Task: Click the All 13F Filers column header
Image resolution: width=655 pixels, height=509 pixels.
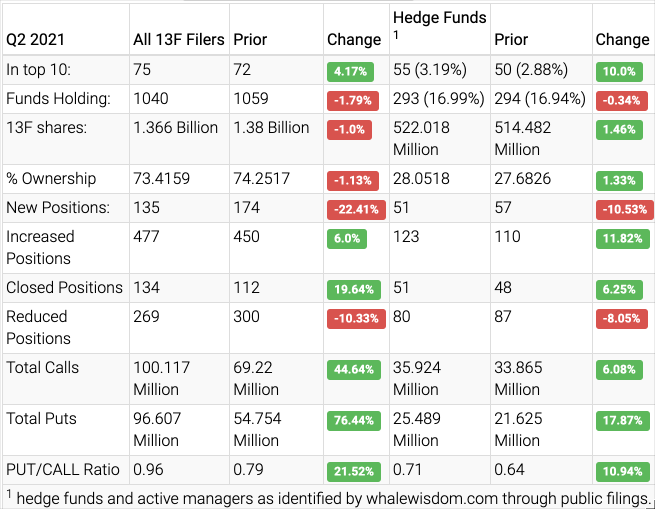Action: [176, 40]
